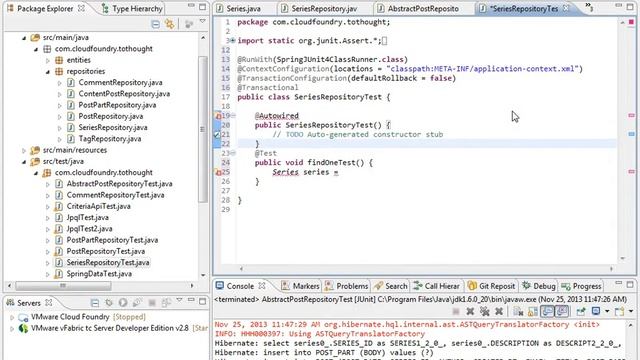
Task: Collapse all servers in Servers view
Action: coord(95,303)
